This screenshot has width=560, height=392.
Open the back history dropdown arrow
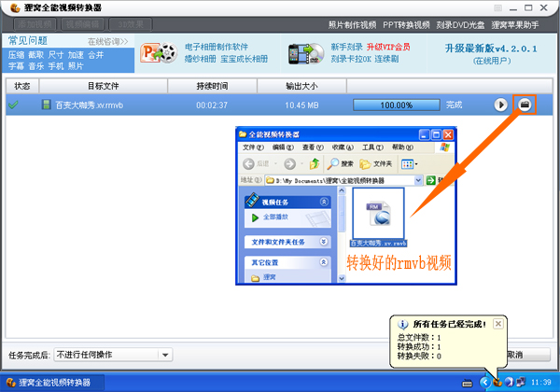coord(275,164)
